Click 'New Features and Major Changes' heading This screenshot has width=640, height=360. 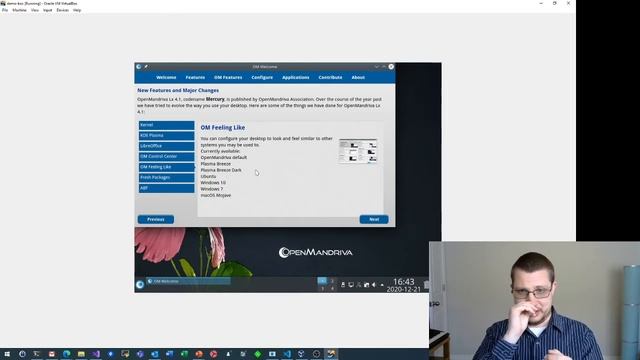click(x=178, y=90)
